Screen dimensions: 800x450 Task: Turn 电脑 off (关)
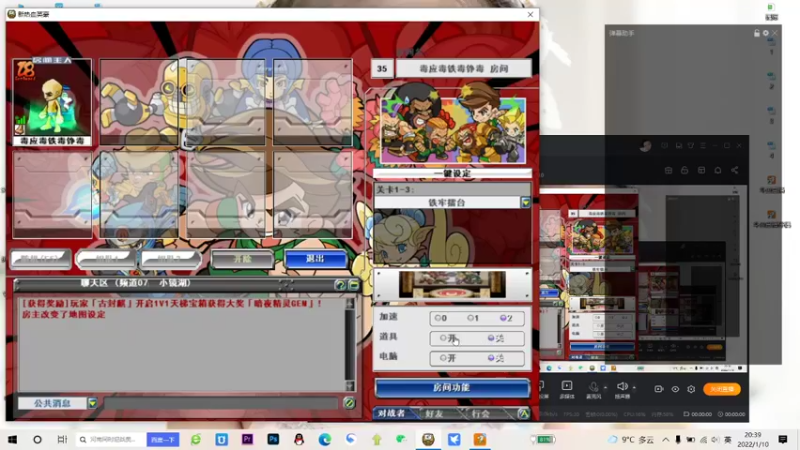(x=496, y=358)
